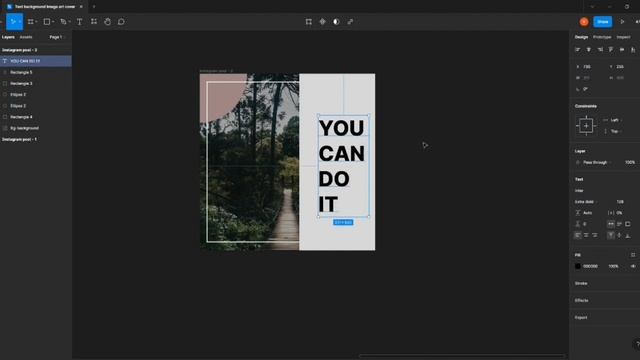The width and height of the screenshot is (640, 360).
Task: Open the shape tools dropdown arrow
Action: pyautogui.click(x=53, y=22)
